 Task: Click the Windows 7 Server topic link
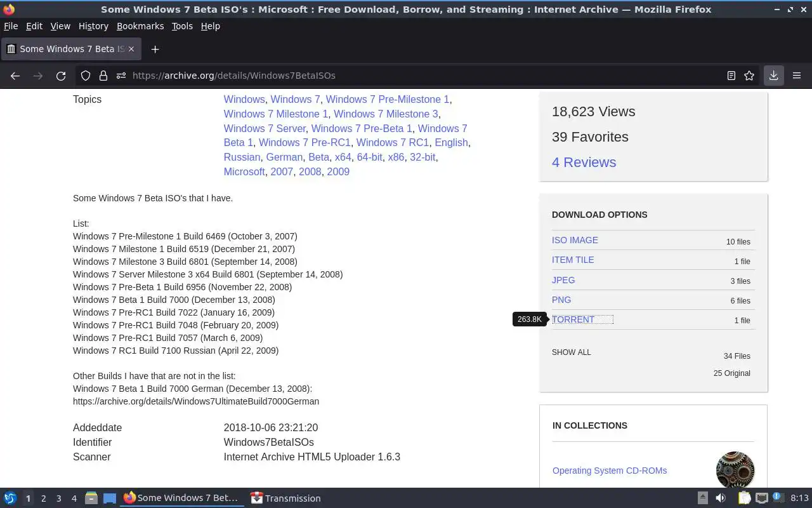pyautogui.click(x=265, y=128)
